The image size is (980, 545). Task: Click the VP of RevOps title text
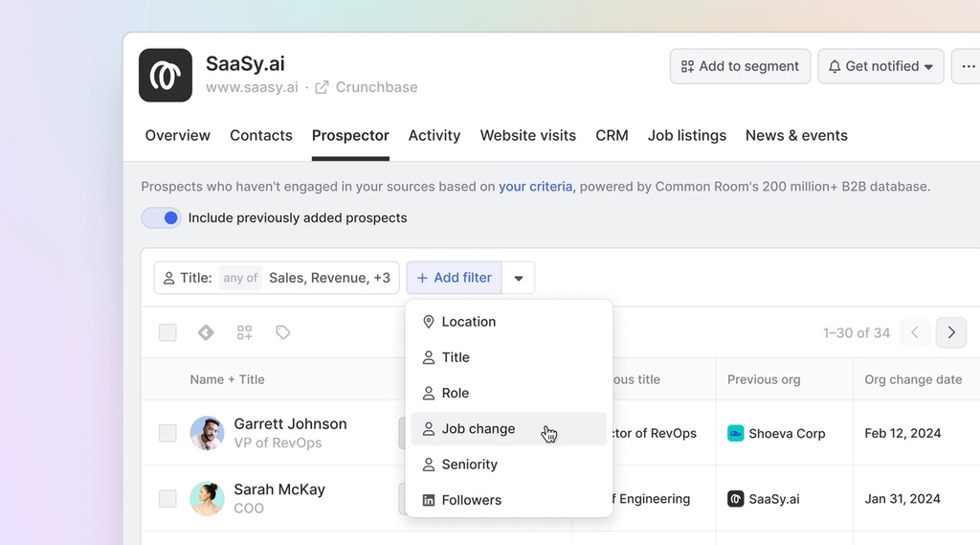tap(278, 443)
